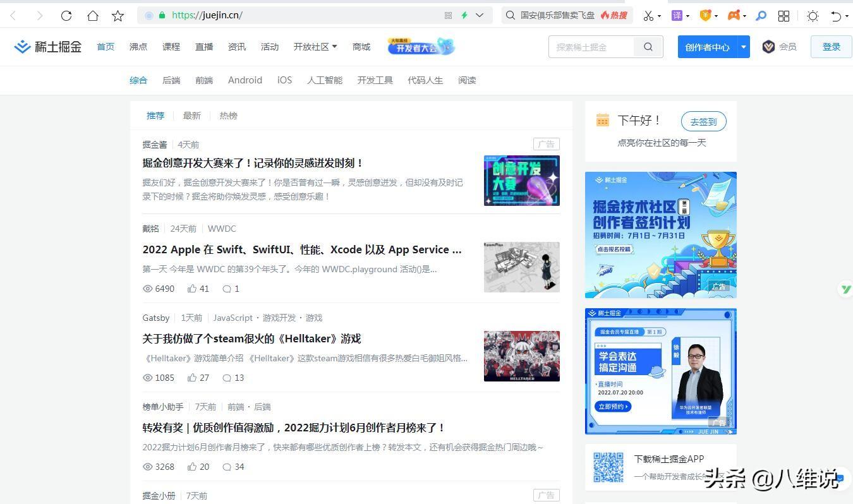853x504 pixels.
Task: Click the scissors screenshot tool
Action: [x=648, y=16]
